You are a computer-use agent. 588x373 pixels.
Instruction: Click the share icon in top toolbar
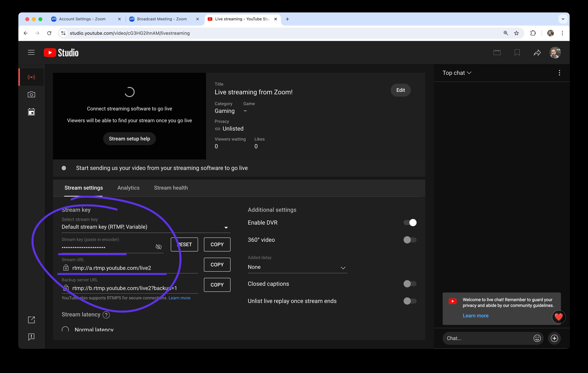tap(537, 52)
